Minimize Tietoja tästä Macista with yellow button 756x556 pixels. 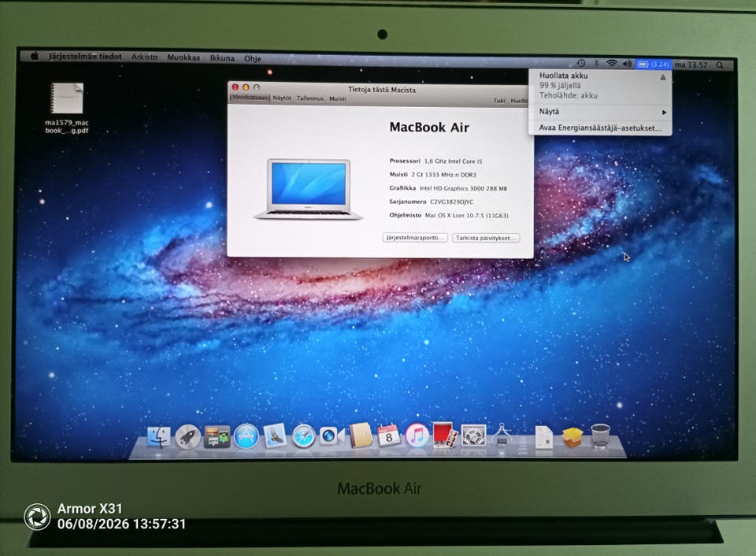pyautogui.click(x=246, y=87)
